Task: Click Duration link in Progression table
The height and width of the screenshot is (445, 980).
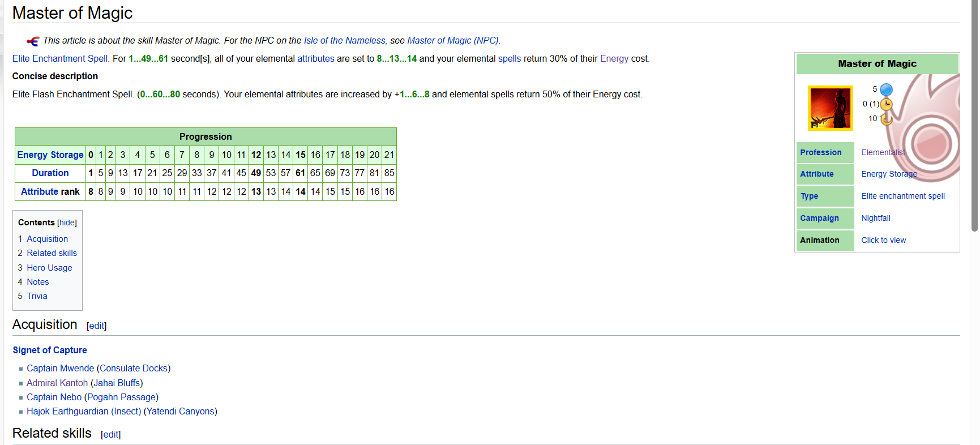Action: 50,173
